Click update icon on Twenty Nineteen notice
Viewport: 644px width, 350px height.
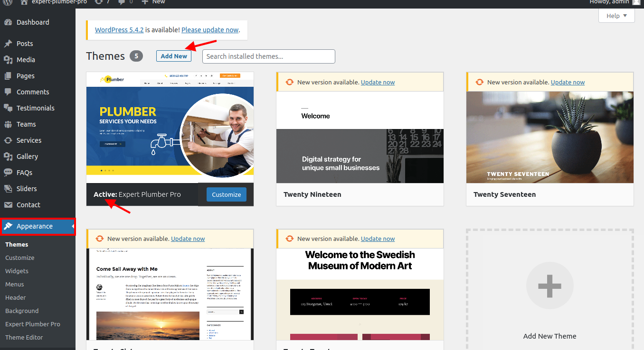coord(289,82)
